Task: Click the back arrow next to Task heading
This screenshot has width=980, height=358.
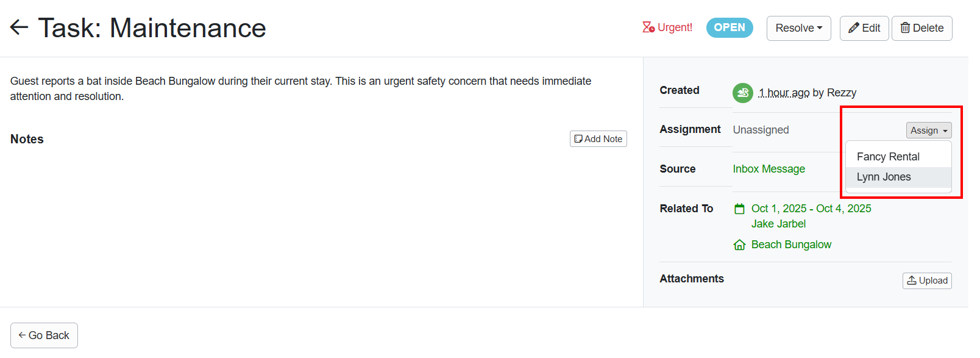Action: click(18, 27)
